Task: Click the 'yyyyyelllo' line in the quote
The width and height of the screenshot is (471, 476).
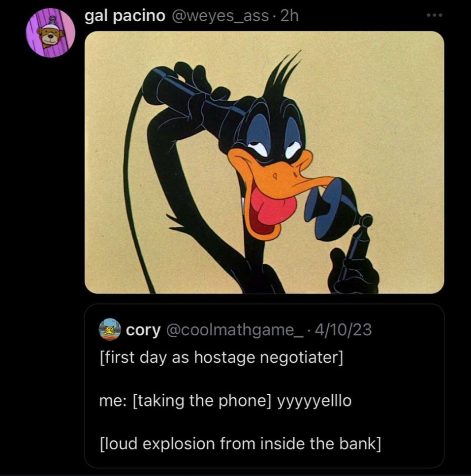Action: click(225, 401)
